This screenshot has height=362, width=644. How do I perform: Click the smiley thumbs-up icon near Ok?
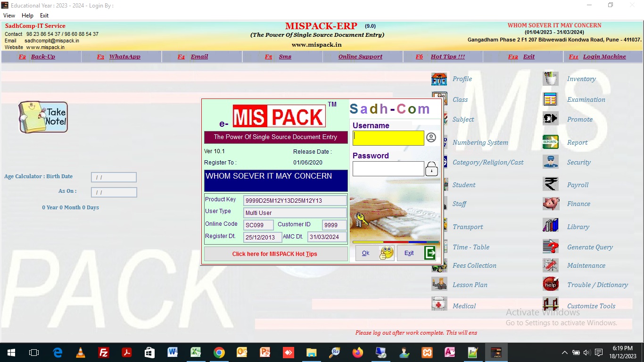point(387,253)
